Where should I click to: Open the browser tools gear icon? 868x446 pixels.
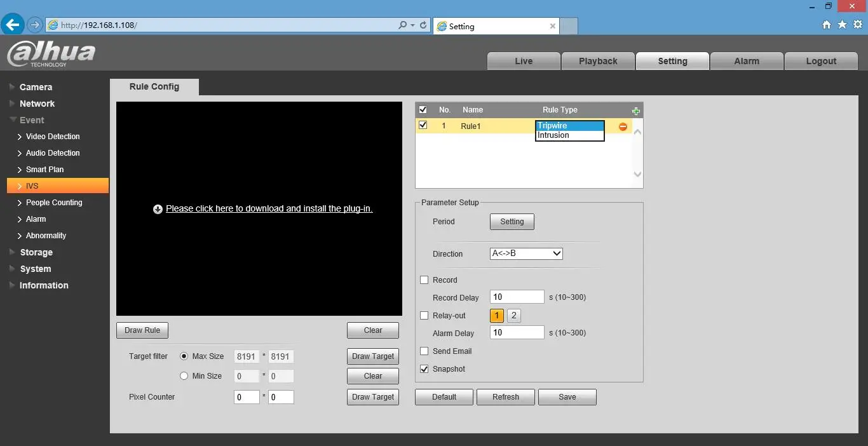click(x=857, y=25)
